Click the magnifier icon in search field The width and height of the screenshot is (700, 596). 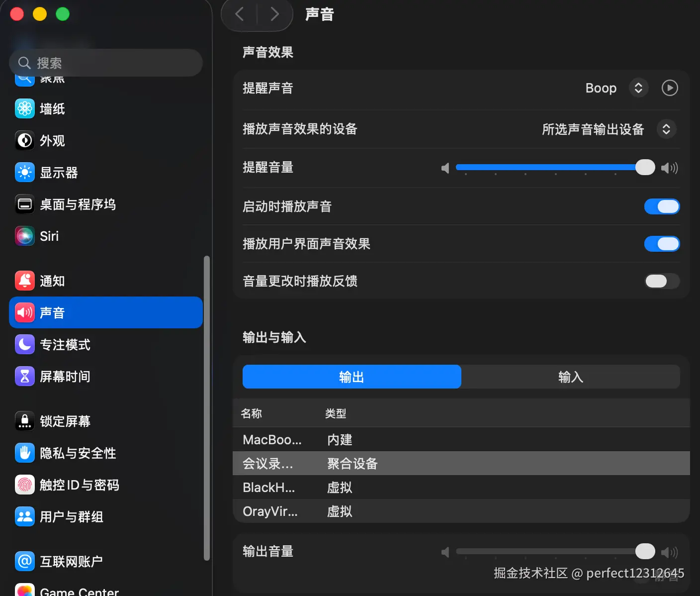pos(24,63)
